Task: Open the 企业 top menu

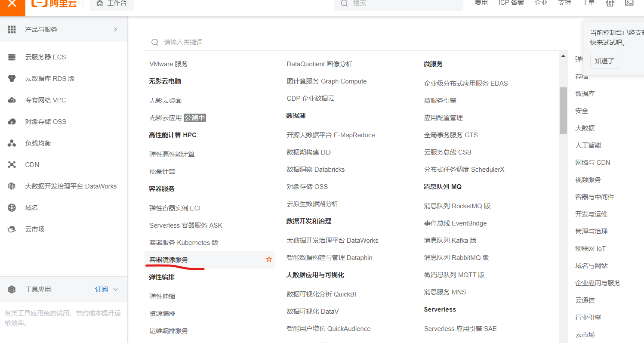Action: coord(541,3)
